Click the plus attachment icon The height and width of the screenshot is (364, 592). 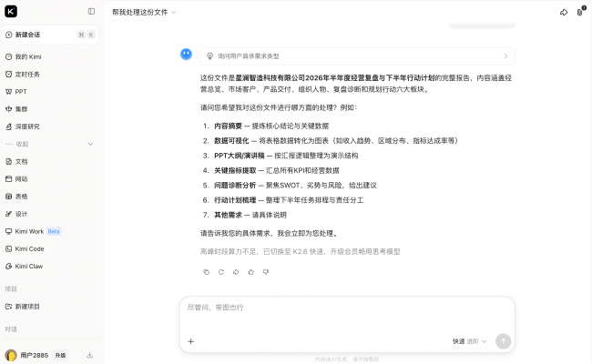point(191,341)
